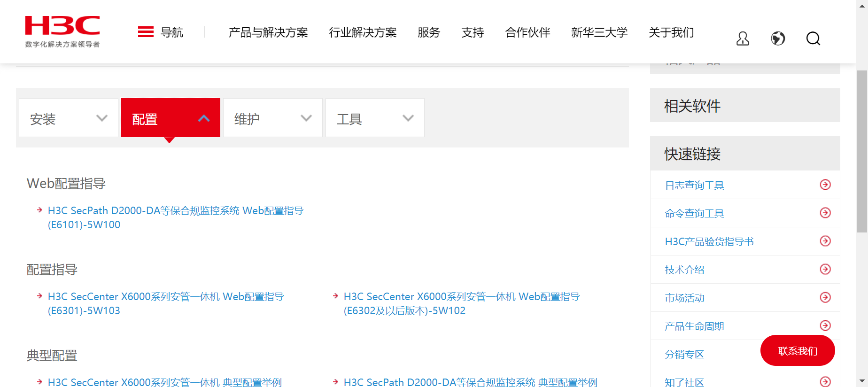The height and width of the screenshot is (387, 868).
Task: Click arrow icon beside 日志查询工具
Action: click(x=825, y=185)
